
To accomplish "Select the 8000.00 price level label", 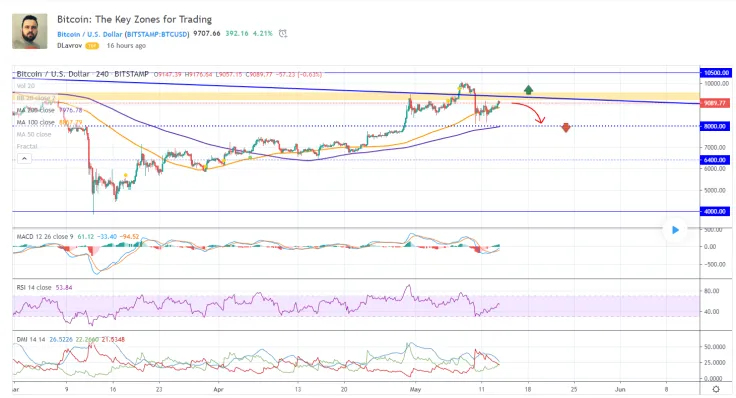I will click(715, 126).
